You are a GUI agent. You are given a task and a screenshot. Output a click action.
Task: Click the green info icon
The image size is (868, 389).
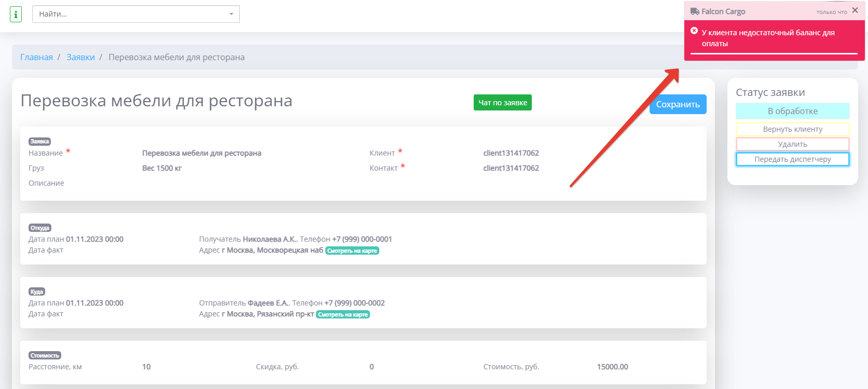coord(16,14)
